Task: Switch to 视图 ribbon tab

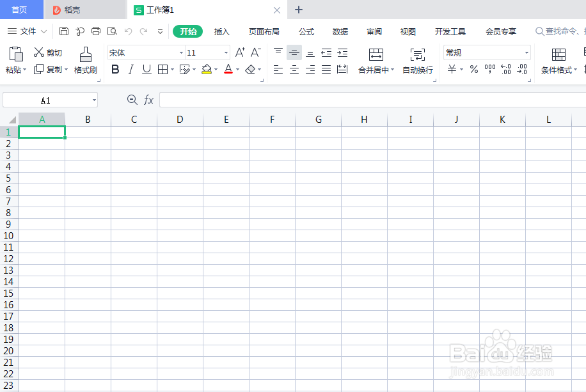Action: [x=408, y=32]
